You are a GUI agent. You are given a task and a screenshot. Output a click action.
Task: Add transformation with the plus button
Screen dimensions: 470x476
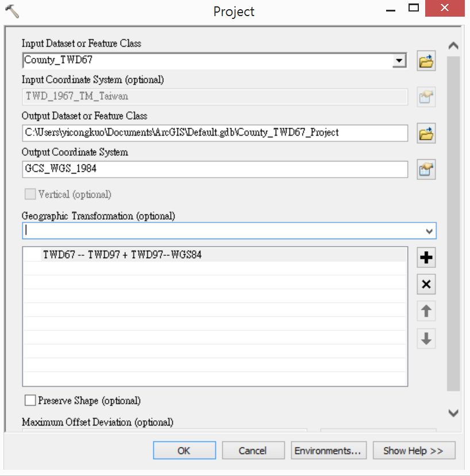point(426,258)
